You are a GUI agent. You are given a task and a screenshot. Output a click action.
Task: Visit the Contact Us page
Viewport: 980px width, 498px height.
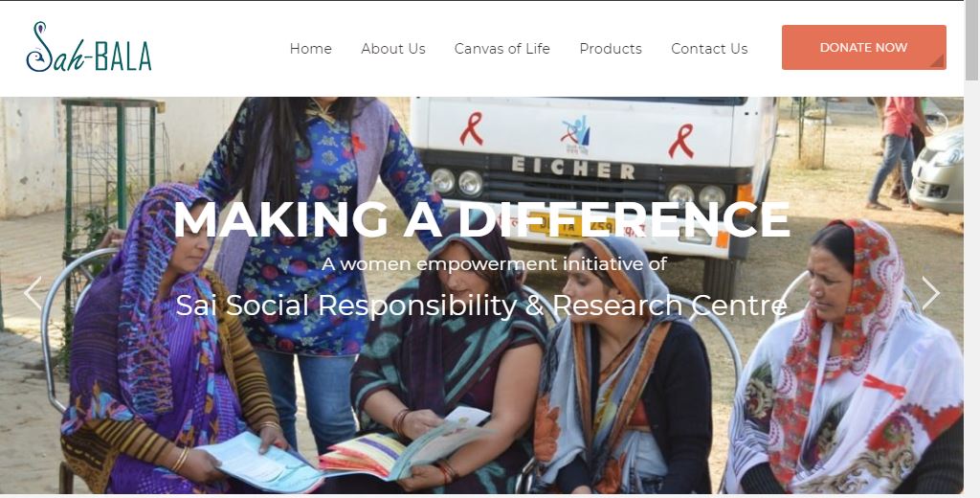[x=709, y=49]
